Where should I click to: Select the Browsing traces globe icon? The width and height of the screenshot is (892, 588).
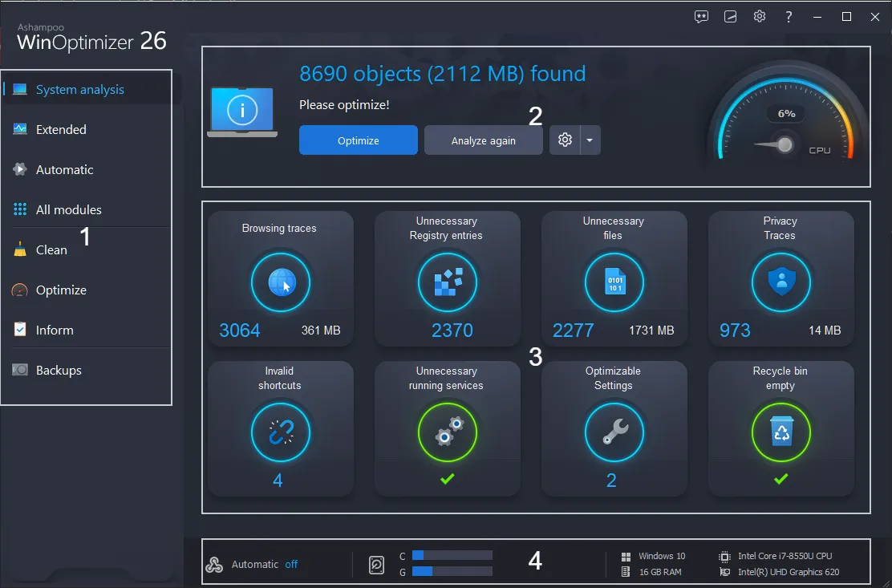tap(280, 282)
